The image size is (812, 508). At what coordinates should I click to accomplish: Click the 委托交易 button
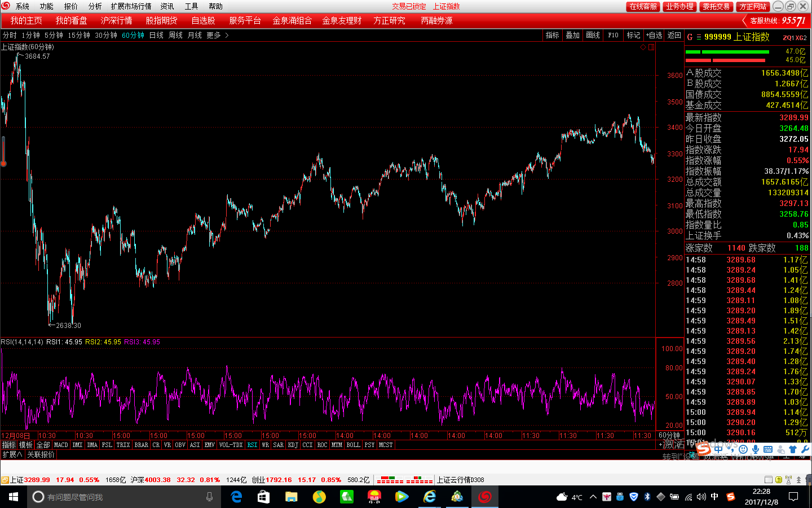pyautogui.click(x=716, y=6)
